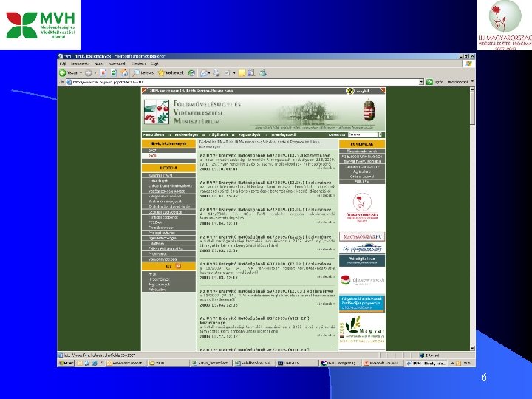Open the Pályázatok navigation link

coord(218,134)
